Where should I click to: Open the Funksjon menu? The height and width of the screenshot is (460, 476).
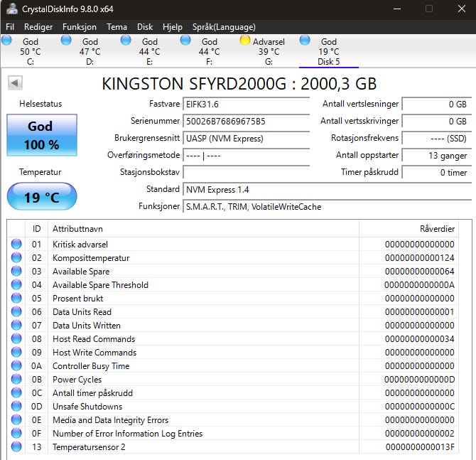click(79, 26)
